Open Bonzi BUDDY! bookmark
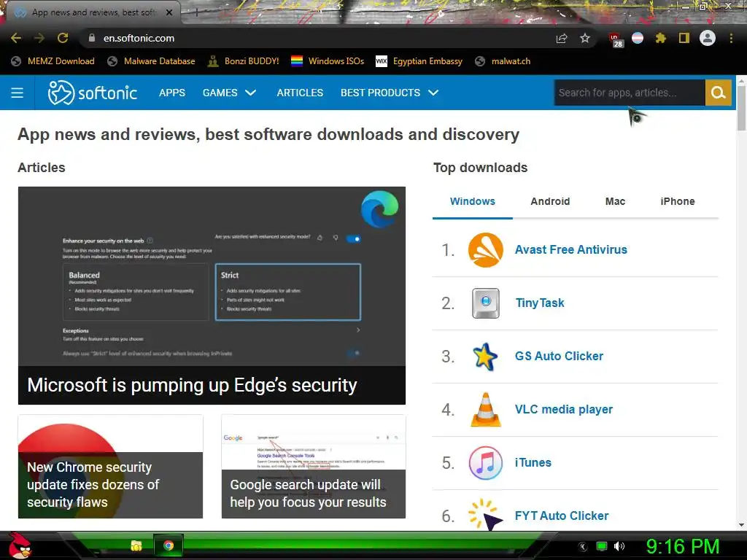 tap(244, 61)
